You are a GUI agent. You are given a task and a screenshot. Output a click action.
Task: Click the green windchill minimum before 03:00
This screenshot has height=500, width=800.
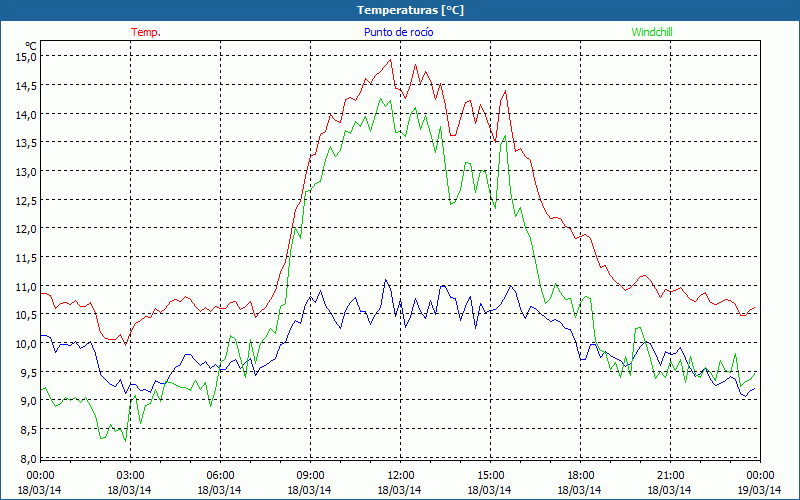pyautogui.click(x=125, y=441)
